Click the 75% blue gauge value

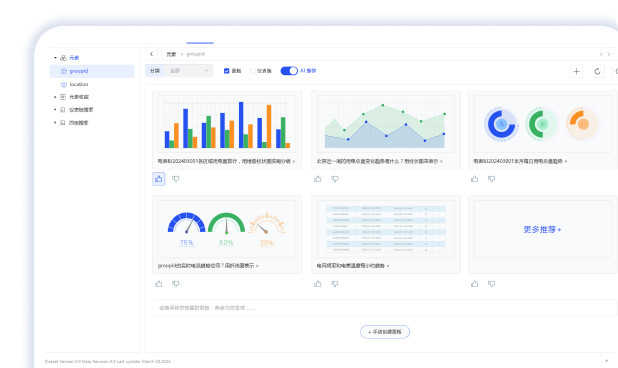tap(186, 243)
